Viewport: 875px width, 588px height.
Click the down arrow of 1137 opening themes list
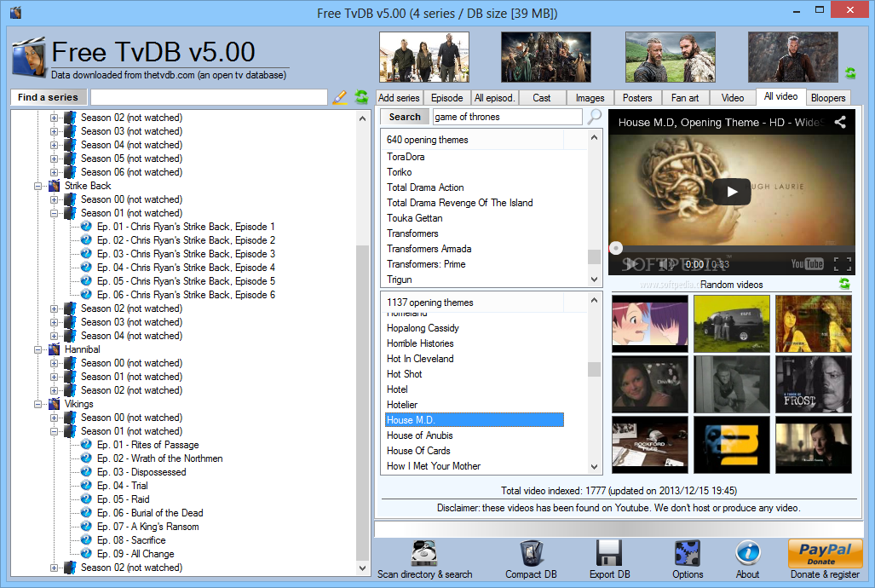pos(595,467)
